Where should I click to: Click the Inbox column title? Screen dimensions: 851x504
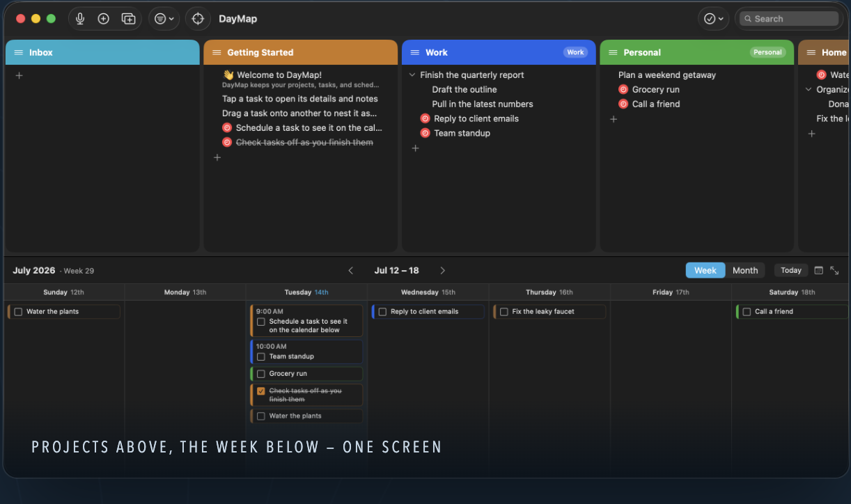(x=41, y=52)
